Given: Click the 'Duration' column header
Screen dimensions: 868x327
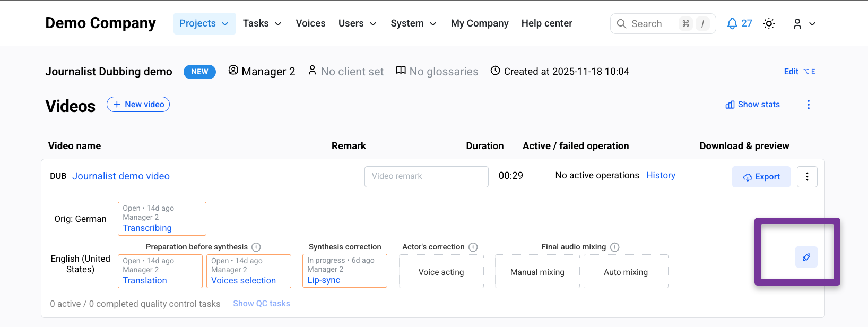Looking at the screenshot, I should (x=484, y=146).
